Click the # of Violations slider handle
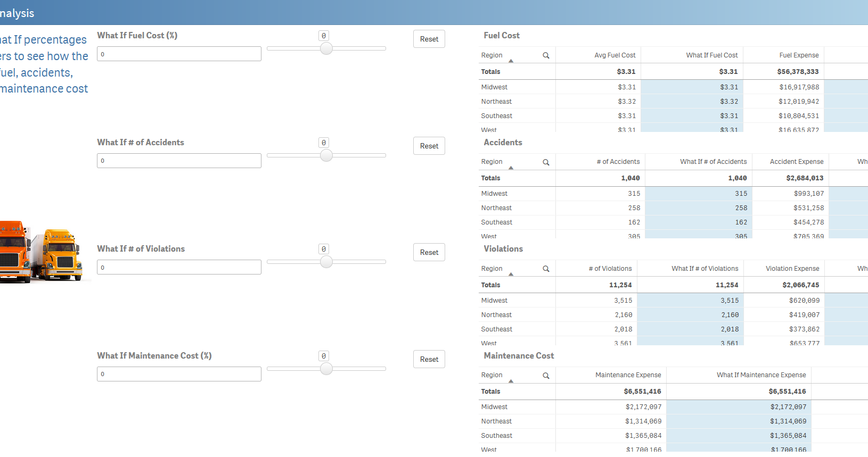868x457 pixels. (x=326, y=262)
